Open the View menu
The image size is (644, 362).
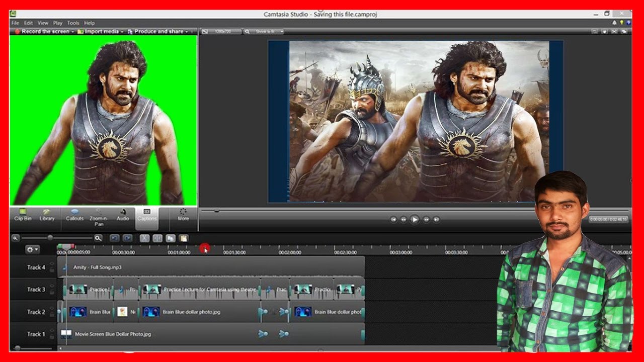point(43,23)
